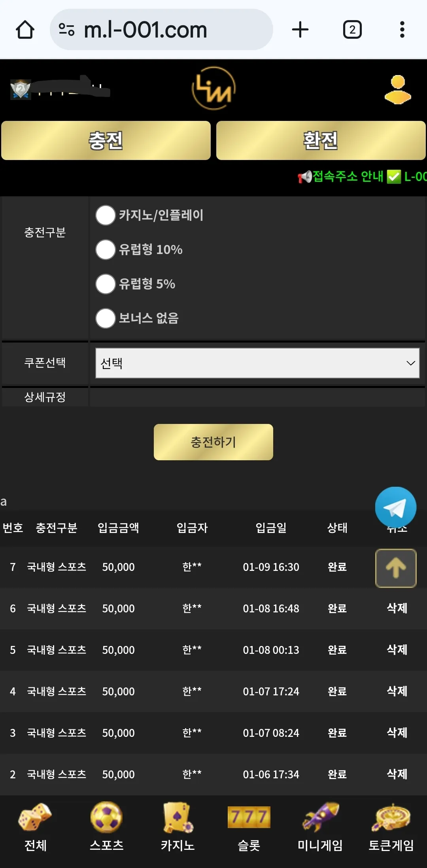This screenshot has height=868, width=427.
Task: Click the LM site logo
Action: tap(213, 88)
